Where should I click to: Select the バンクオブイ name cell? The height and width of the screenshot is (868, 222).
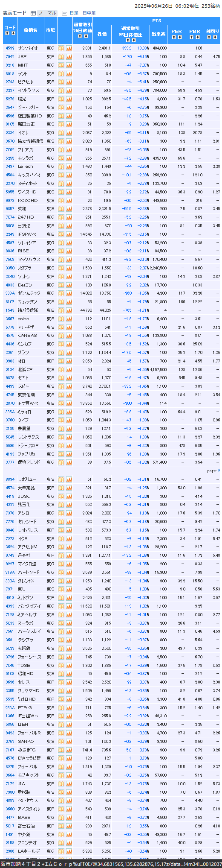pos(30,606)
